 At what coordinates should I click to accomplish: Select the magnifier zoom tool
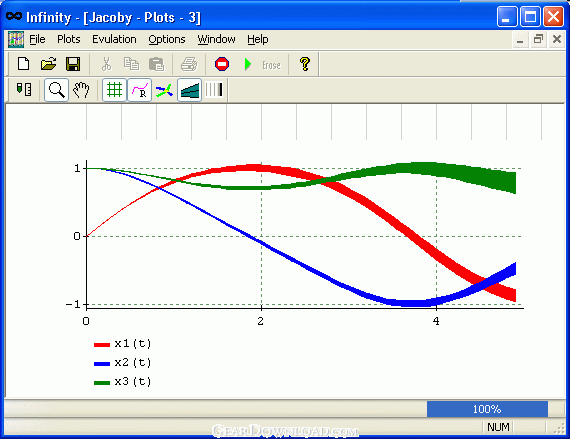(x=56, y=90)
